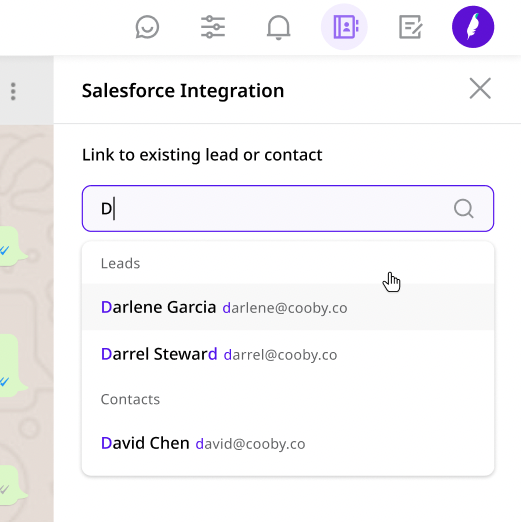Image resolution: width=521 pixels, height=522 pixels.
Task: Click the darlene@cooby.co email text
Action: (x=285, y=308)
